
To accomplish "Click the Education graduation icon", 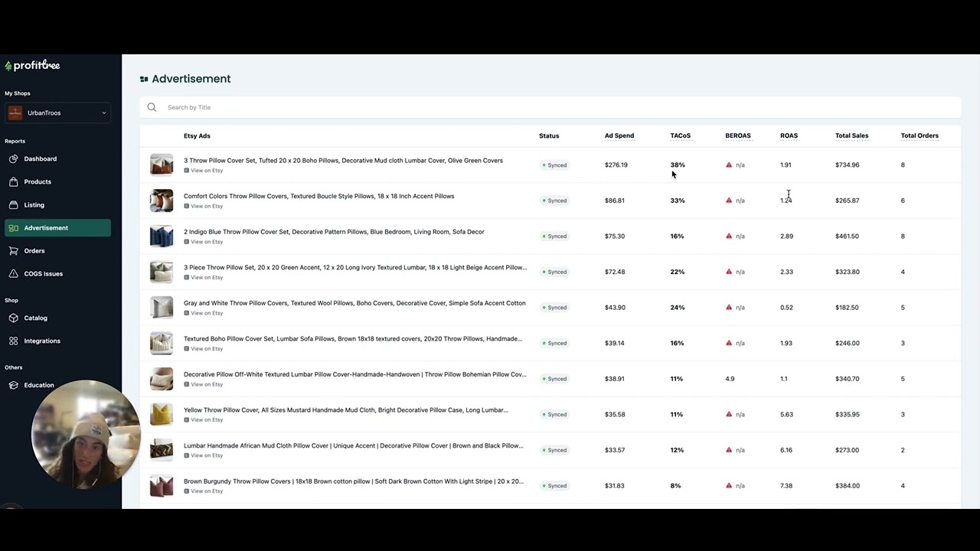I will tap(14, 386).
